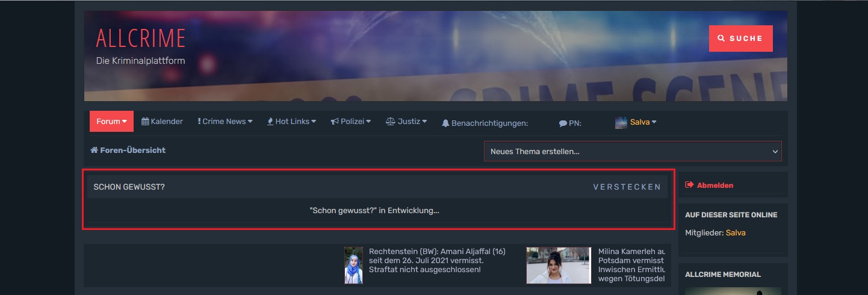
Task: Click the speech bubble PN icon
Action: coord(563,123)
